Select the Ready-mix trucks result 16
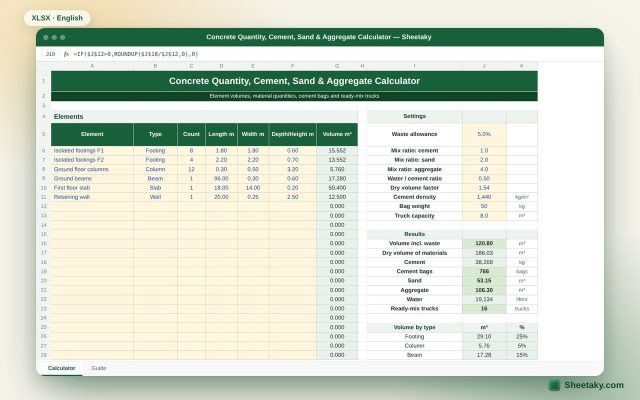 pos(484,309)
